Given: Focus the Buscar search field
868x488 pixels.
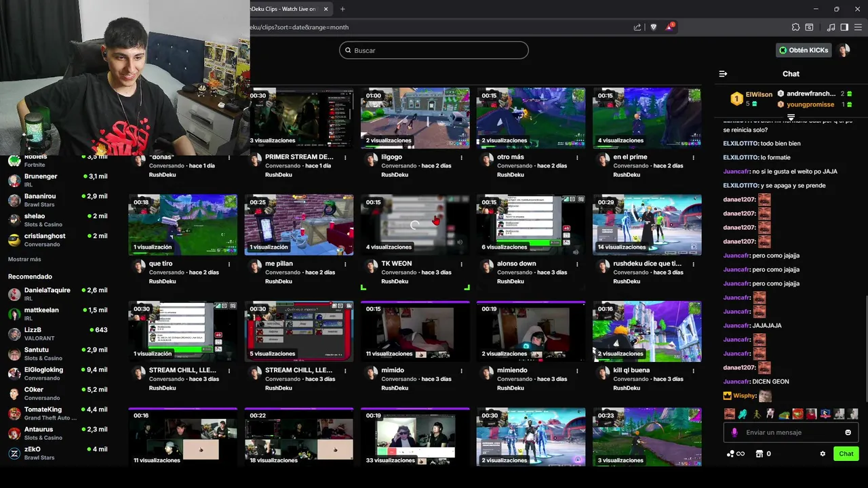Looking at the screenshot, I should pyautogui.click(x=434, y=50).
